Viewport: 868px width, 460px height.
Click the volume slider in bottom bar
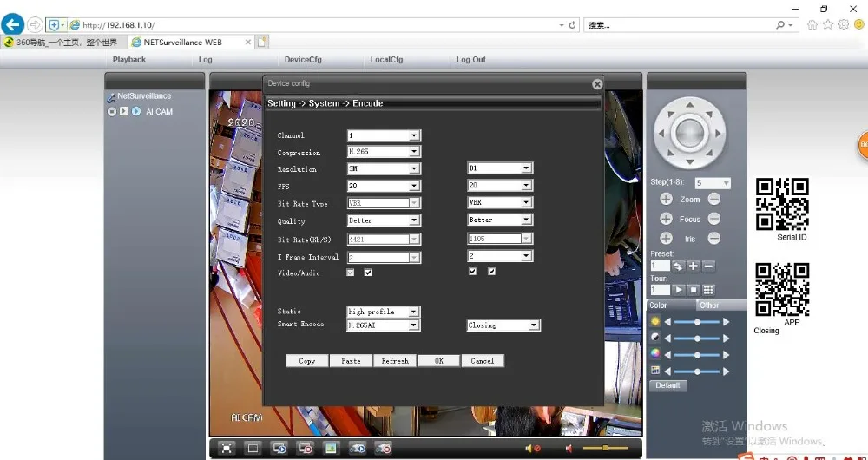(x=605, y=448)
